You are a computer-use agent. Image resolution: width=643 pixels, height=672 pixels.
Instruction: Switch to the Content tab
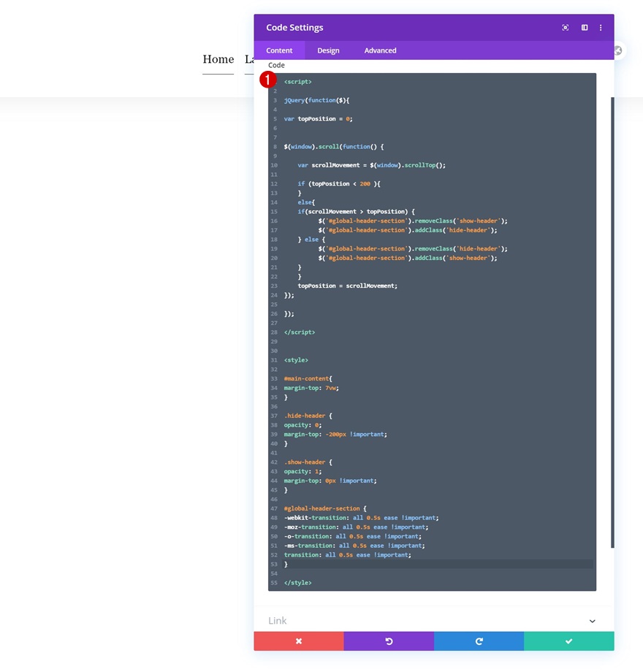click(279, 50)
